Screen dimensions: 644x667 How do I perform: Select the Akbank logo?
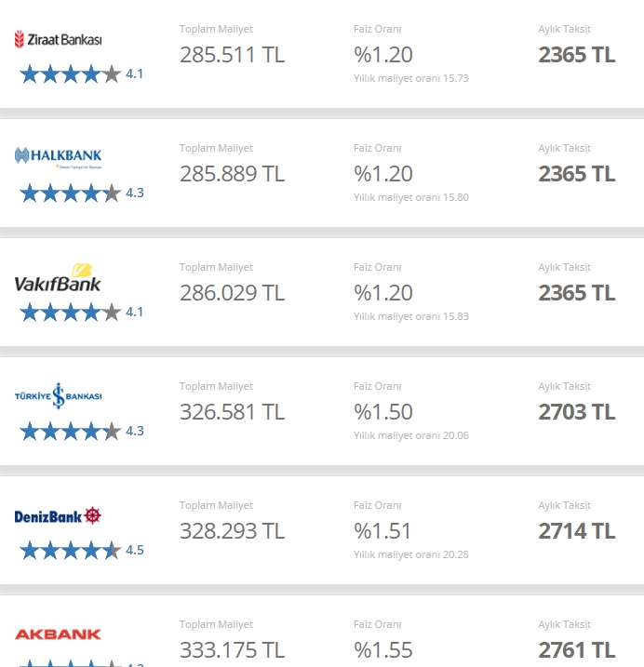(58, 634)
